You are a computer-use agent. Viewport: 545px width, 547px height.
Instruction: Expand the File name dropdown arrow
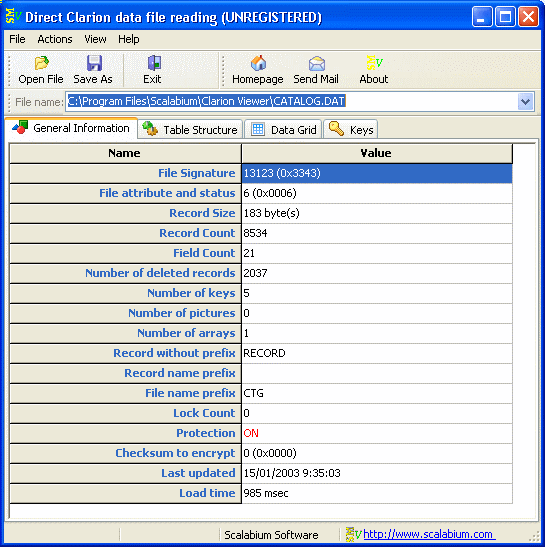click(x=525, y=102)
